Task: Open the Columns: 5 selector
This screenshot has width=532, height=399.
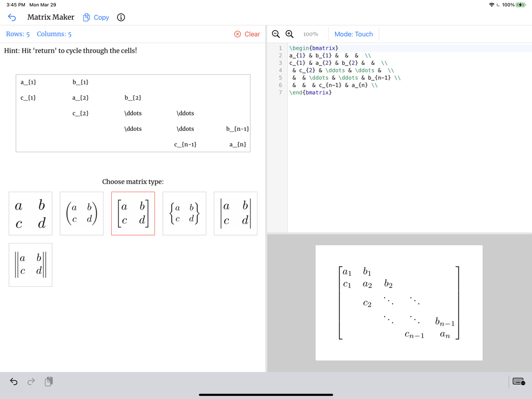Action: coord(54,34)
